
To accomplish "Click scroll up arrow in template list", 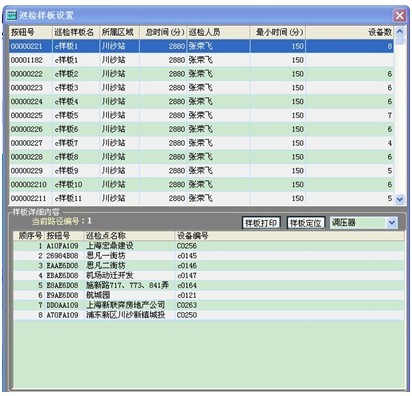I will pyautogui.click(x=399, y=32).
